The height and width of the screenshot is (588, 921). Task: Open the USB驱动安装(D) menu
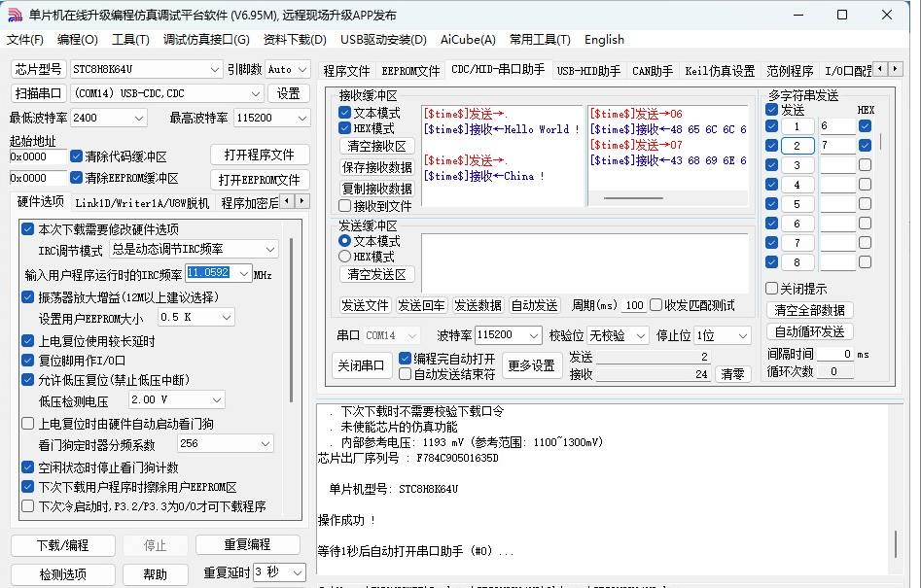[383, 40]
